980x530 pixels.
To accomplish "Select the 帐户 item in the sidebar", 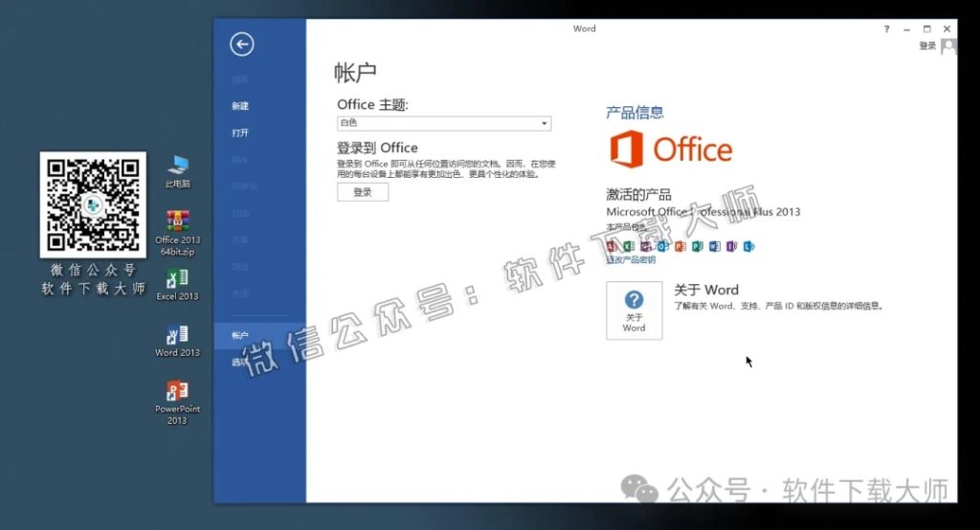I will click(260, 335).
